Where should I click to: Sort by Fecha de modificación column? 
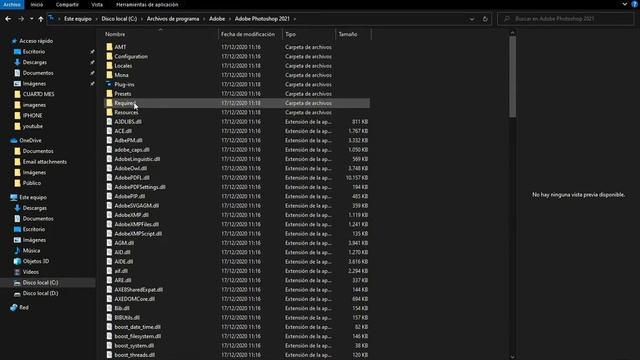coord(248,34)
